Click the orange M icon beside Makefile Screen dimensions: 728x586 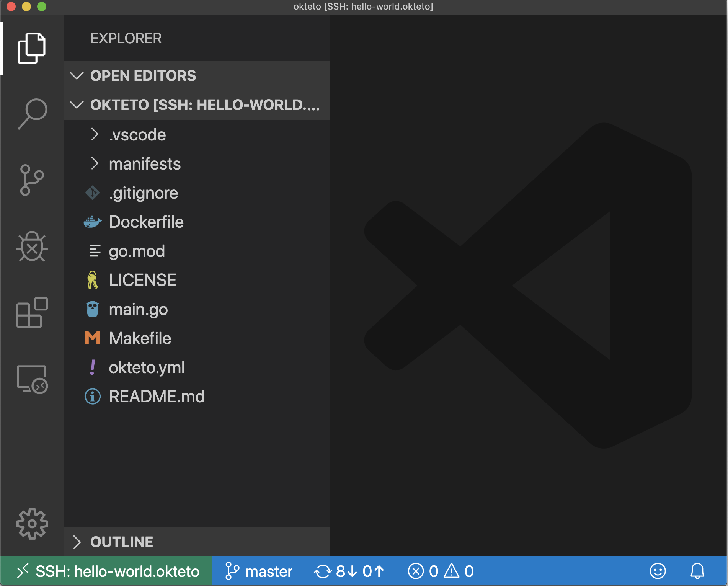coord(93,338)
